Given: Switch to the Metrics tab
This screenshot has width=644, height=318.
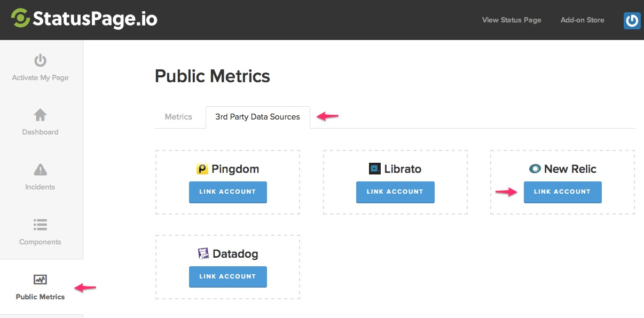Looking at the screenshot, I should 178,116.
